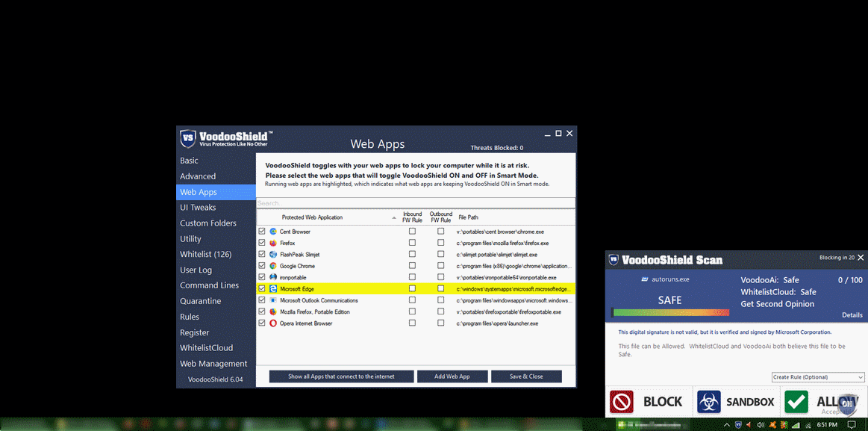Click the Search field above app list
868x431 pixels.
click(x=416, y=203)
